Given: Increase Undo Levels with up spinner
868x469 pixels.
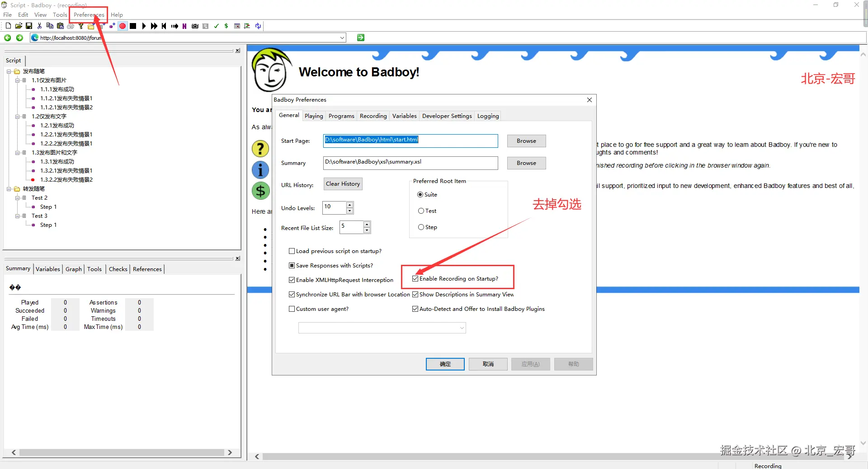Looking at the screenshot, I should (349, 205).
